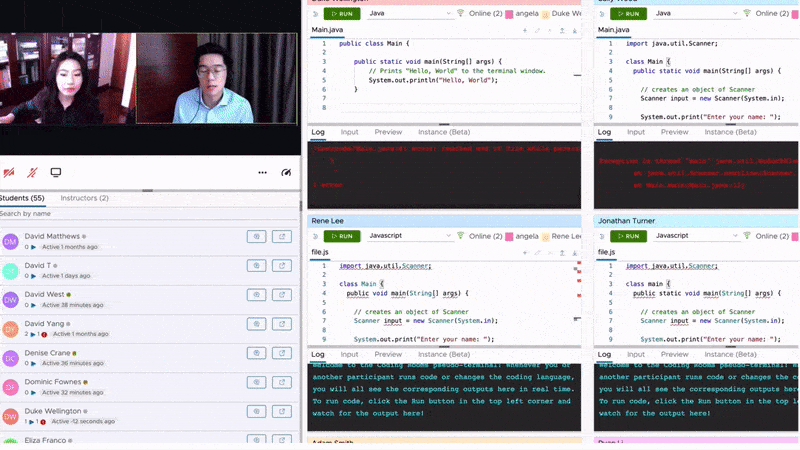Open David Yang's workspace externally

(x=282, y=323)
